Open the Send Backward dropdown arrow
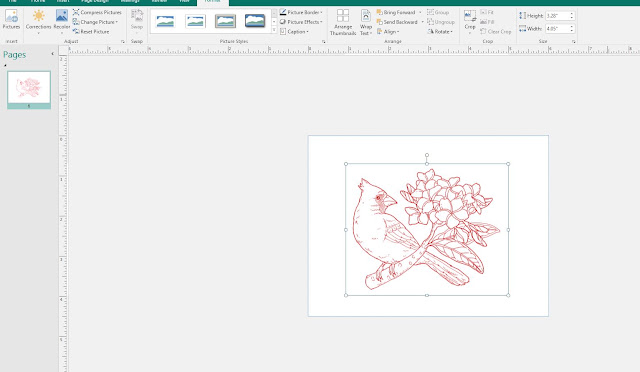This screenshot has height=372, width=640. [422, 22]
